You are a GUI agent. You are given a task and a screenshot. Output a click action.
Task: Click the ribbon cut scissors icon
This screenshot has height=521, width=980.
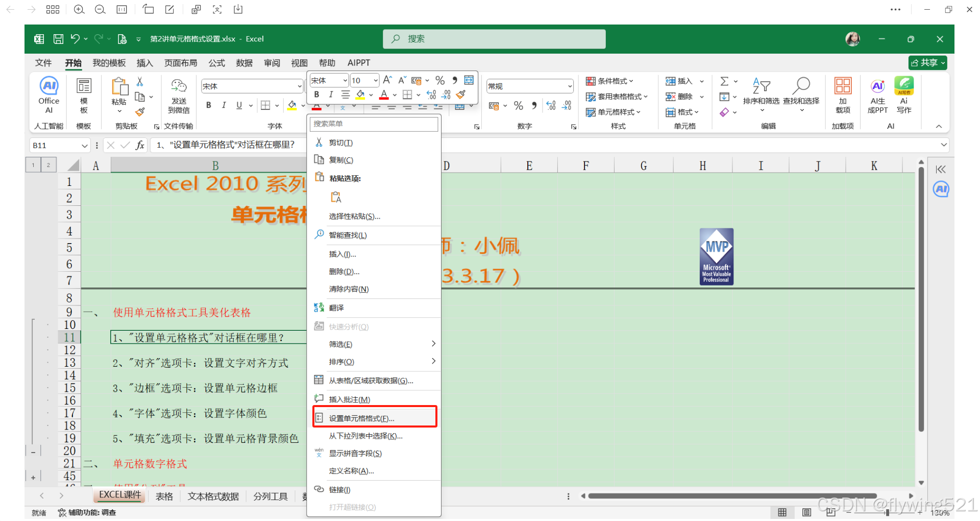coord(140,82)
